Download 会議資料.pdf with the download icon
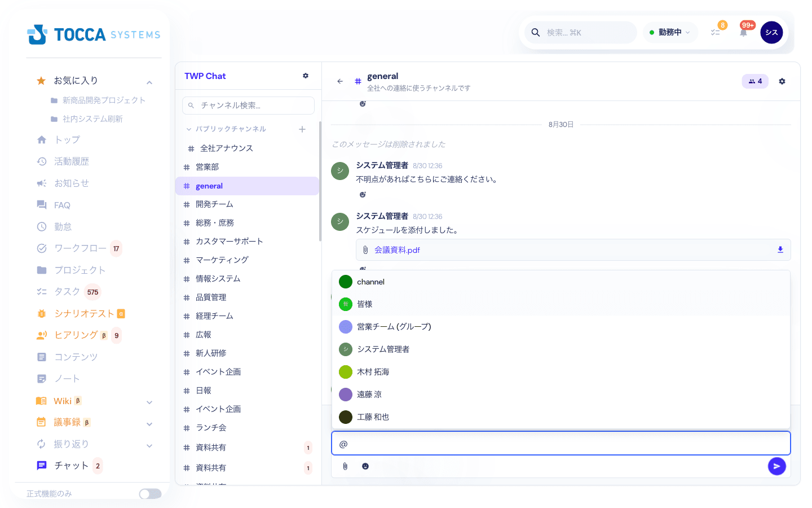The height and width of the screenshot is (508, 812). (780, 249)
